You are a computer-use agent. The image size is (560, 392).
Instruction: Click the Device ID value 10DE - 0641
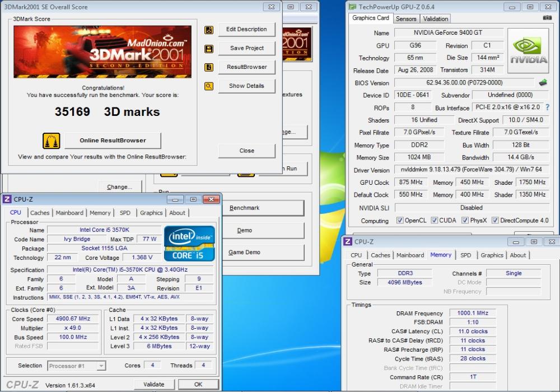coord(413,95)
